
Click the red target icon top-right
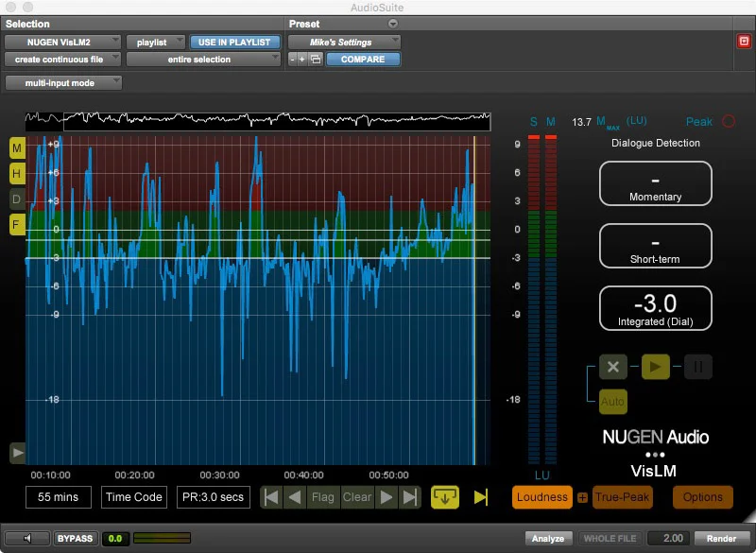[744, 42]
